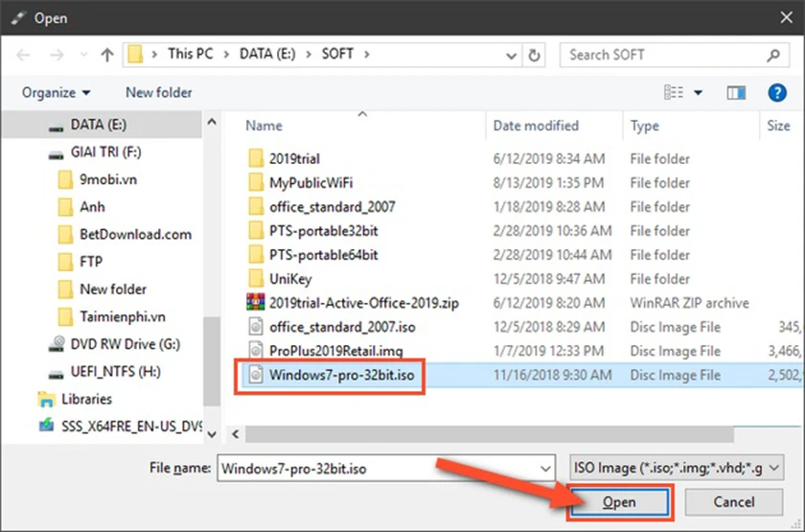
Task: Select UEFI_NTFS (H:) drive in tree
Action: point(115,372)
